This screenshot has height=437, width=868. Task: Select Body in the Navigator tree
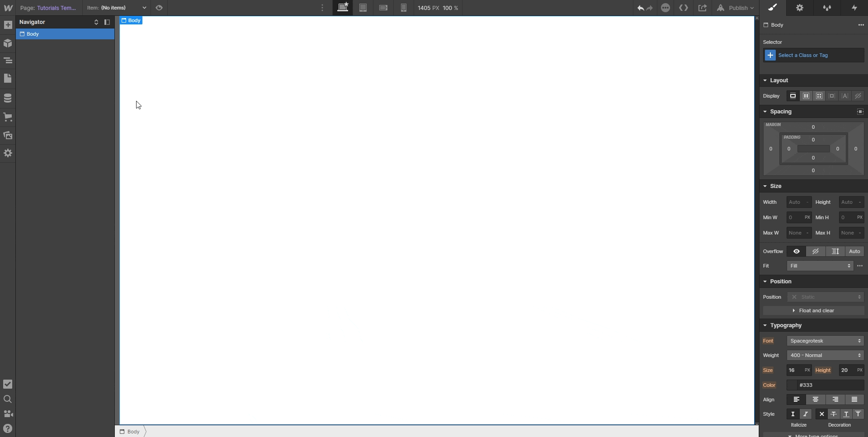click(65, 34)
